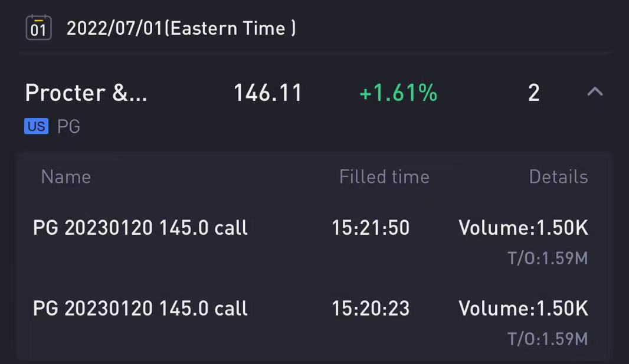The height and width of the screenshot is (364, 629).
Task: Click the Name column header
Action: pos(66,177)
